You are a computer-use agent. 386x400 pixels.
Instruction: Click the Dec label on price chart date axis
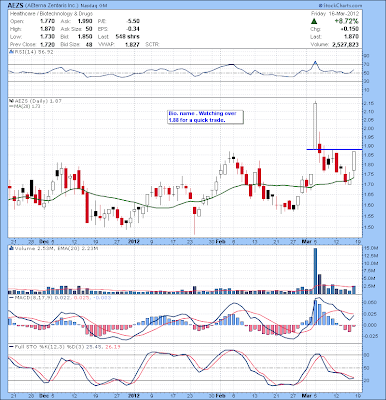click(44, 241)
